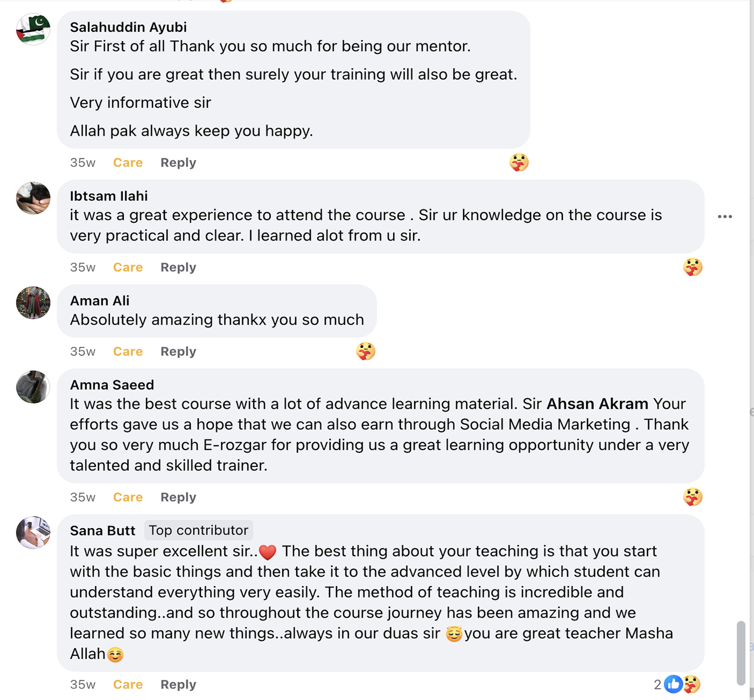Toggle Care reaction on Aman Ali's comment

tap(128, 352)
